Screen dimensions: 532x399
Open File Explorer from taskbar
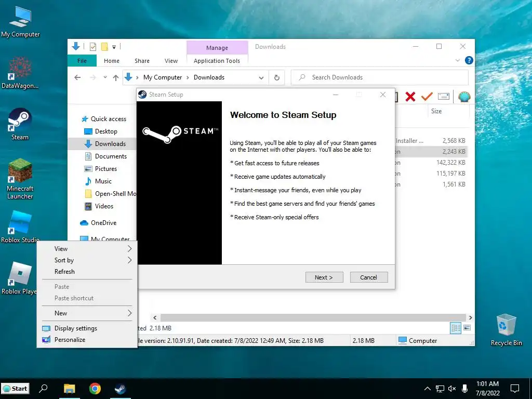tap(70, 389)
